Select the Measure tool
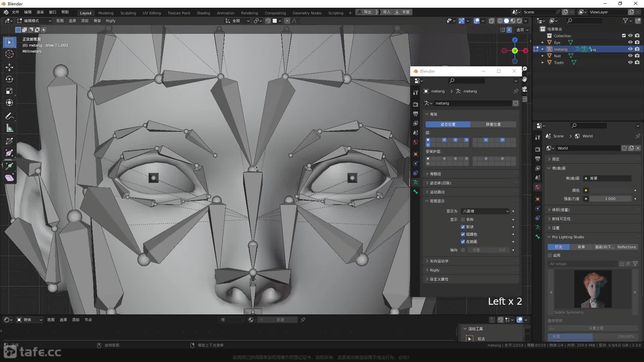Screen dimensions: 644x362 (9, 128)
